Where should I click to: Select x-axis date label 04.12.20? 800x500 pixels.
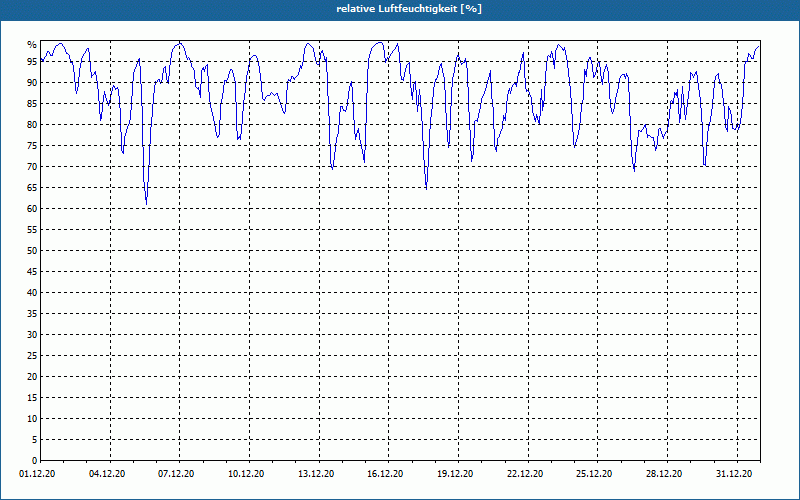pos(107,474)
